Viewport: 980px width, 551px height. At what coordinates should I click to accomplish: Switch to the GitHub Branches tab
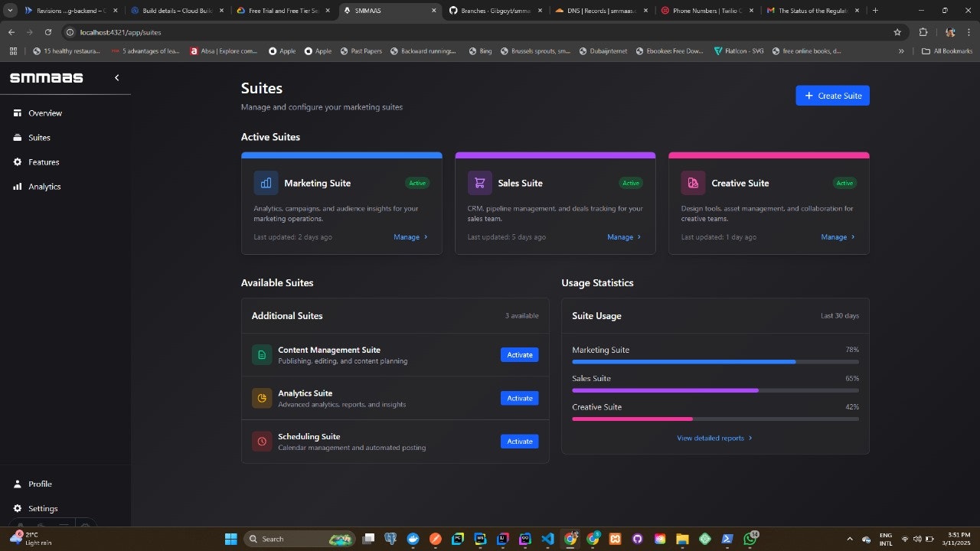[x=495, y=11]
